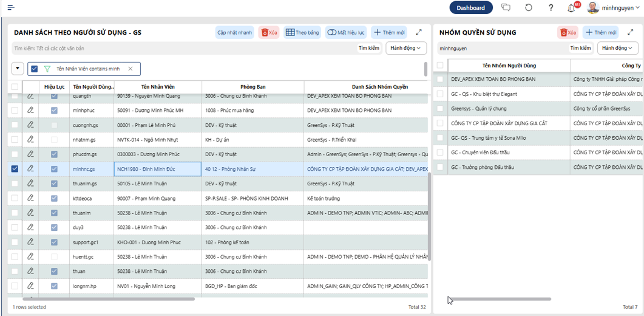Edit the thuanlm row with pencil icon
Viewport: 644px width, 316px height.
click(x=30, y=213)
